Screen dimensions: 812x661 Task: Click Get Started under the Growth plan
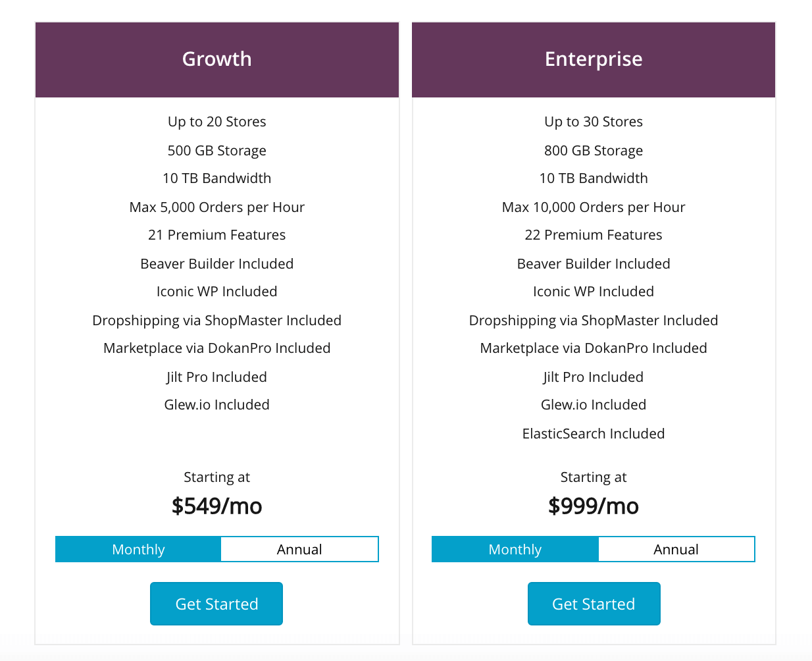pos(216,603)
